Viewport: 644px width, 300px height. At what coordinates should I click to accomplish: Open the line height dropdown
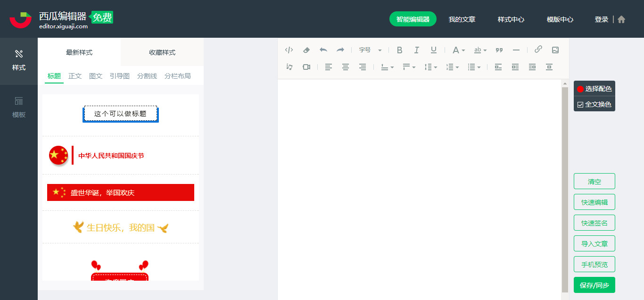point(430,67)
